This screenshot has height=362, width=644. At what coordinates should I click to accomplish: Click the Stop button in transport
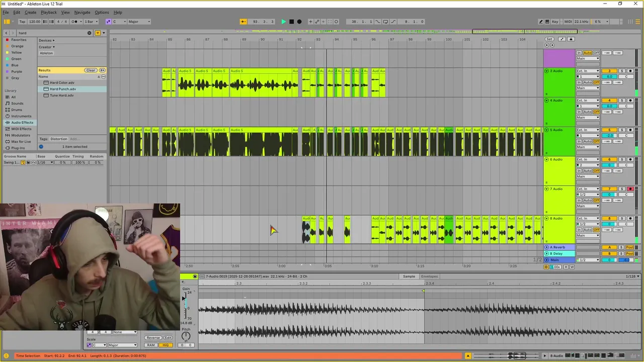[291, 22]
